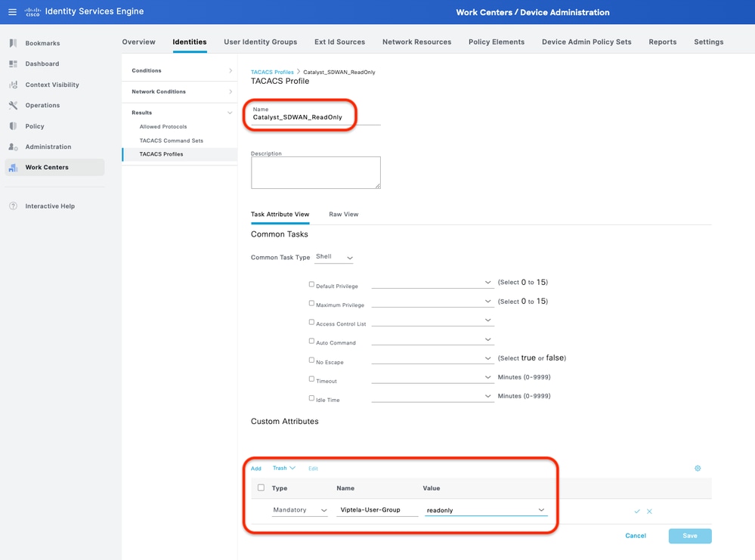Click Add custom attribute link

tap(256, 469)
